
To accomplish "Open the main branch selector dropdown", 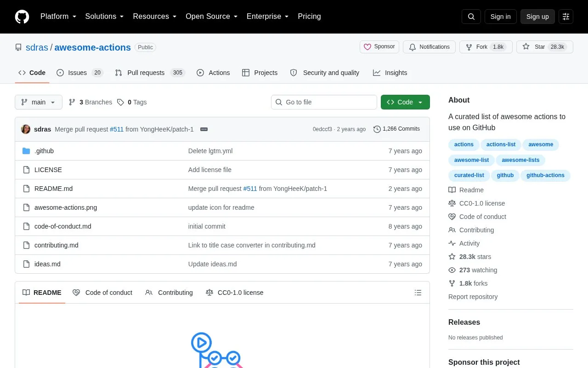I will [39, 102].
